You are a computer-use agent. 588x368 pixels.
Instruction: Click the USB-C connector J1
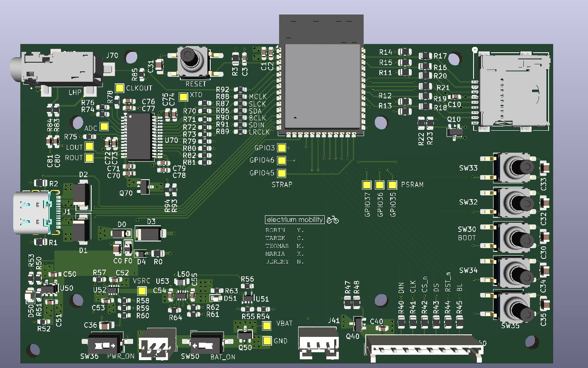point(33,212)
